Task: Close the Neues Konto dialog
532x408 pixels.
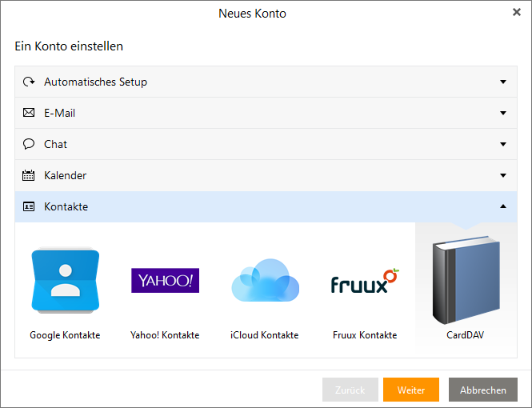Action: tap(516, 12)
